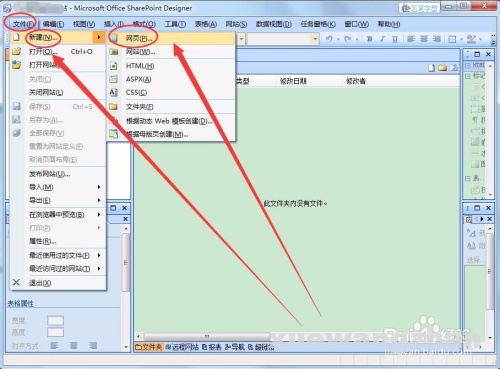Click the Redo toolbar icon
Screen dimensions: 500x369
tap(348, 39)
